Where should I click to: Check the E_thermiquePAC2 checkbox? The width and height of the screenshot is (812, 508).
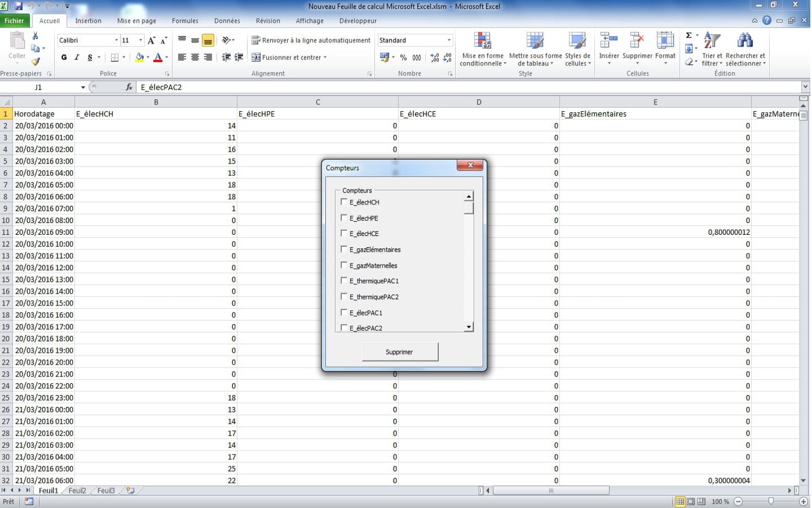344,296
